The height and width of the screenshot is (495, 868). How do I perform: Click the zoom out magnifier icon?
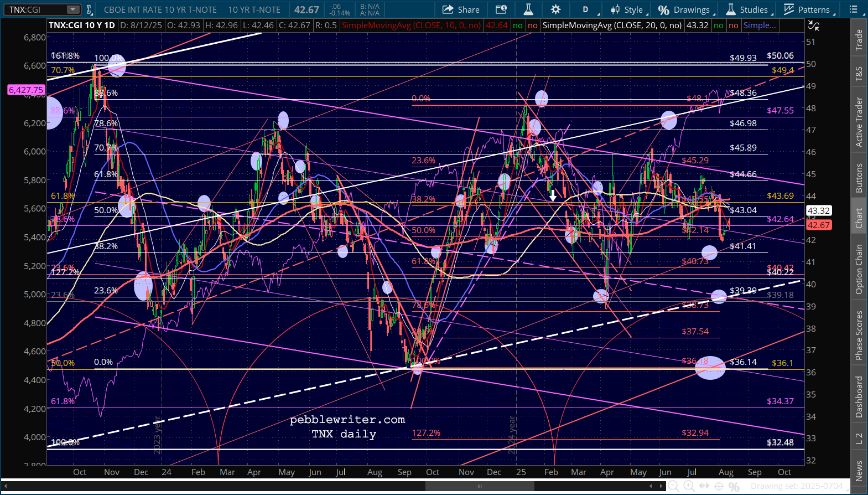coord(673,486)
